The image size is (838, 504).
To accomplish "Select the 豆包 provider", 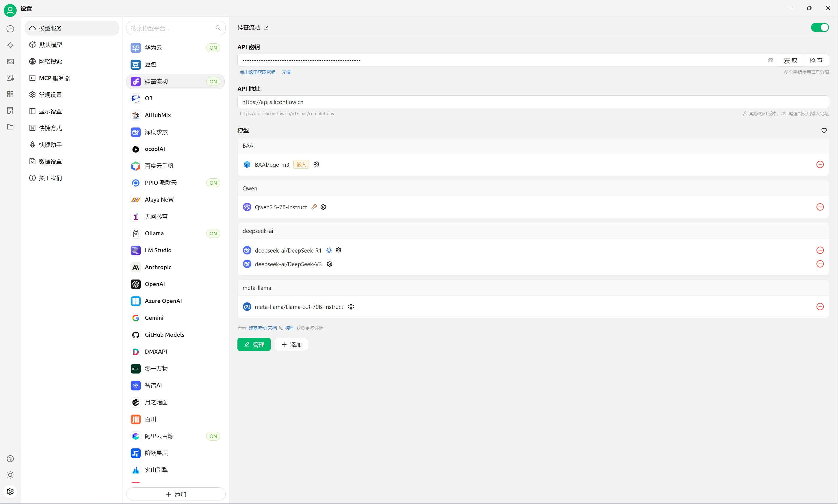I will tap(175, 65).
